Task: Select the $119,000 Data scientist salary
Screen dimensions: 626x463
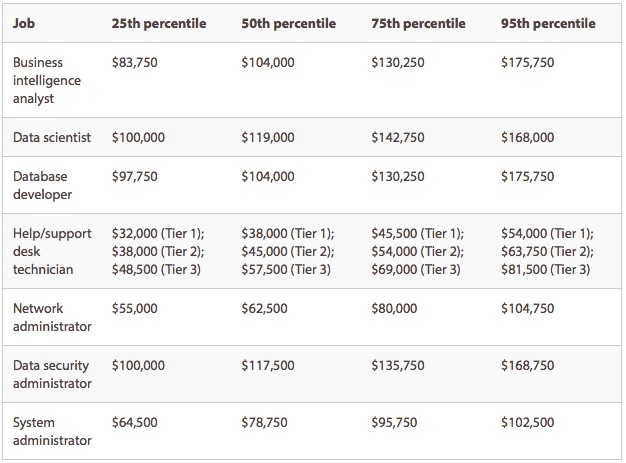Action: point(268,138)
